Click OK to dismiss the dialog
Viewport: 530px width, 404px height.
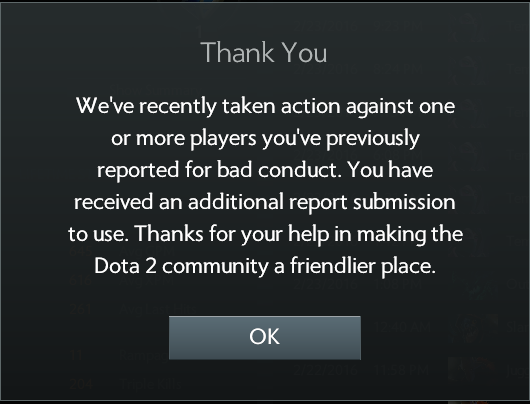coord(265,337)
